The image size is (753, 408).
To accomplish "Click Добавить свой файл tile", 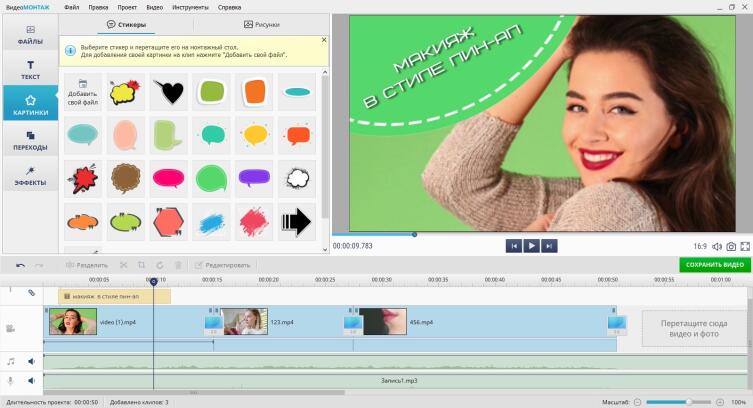I will [82, 93].
